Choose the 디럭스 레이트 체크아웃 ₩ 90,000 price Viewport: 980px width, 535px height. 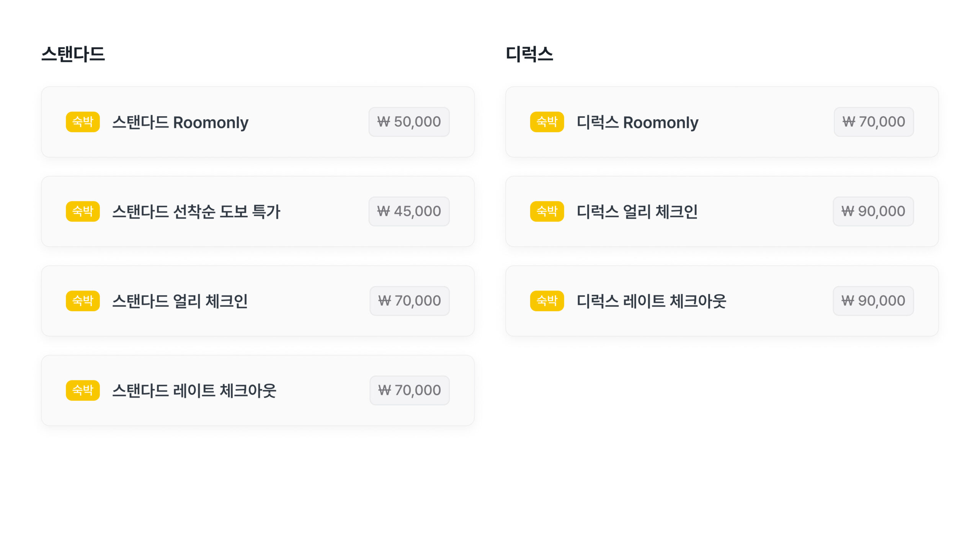pos(873,301)
